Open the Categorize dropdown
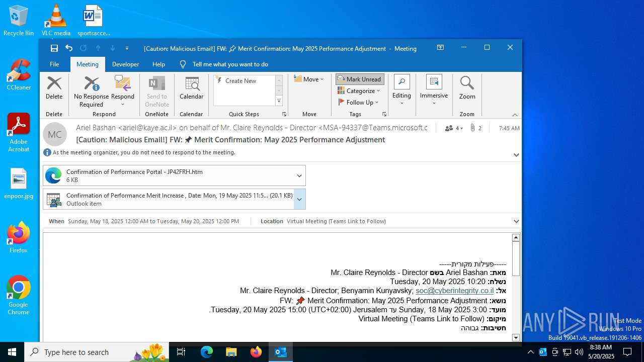Viewport: 644px width, 362px height. (359, 91)
